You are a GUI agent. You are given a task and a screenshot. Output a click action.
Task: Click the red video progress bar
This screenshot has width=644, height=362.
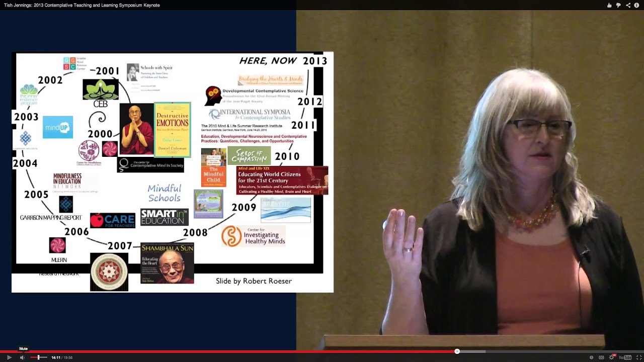[228, 351]
